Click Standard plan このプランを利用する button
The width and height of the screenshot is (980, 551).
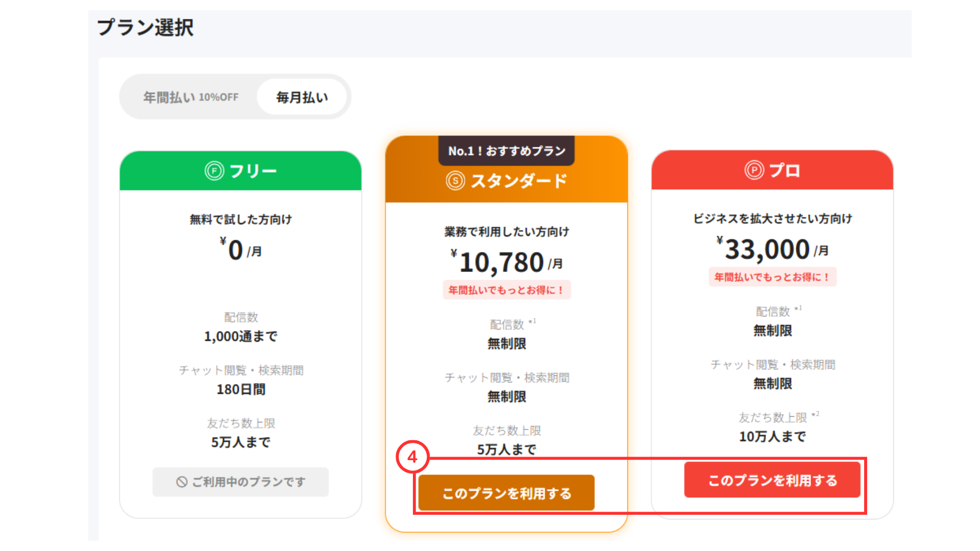506,493
